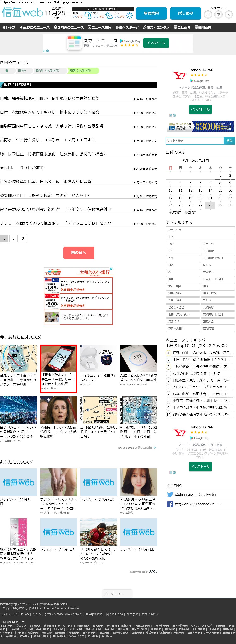
Task: Go to previous month (<前月)
Action: (x=184, y=160)
